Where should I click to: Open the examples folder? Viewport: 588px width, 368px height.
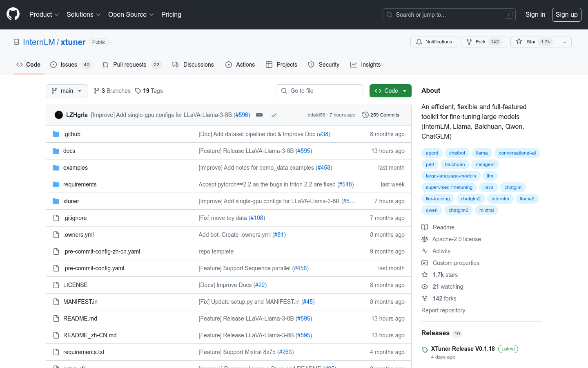click(76, 168)
